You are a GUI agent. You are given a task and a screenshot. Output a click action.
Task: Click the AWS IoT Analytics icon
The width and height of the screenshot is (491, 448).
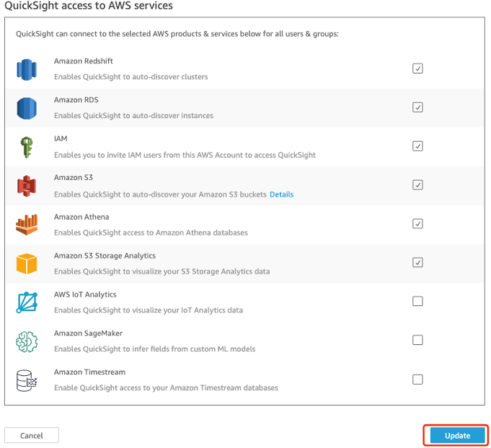[27, 303]
